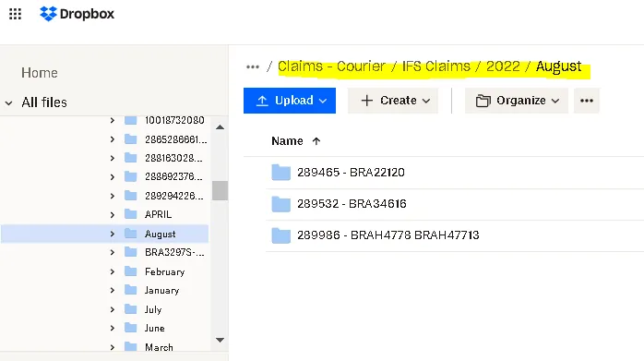Select the March folder in tree
This screenshot has width=644, height=361.
159,347
